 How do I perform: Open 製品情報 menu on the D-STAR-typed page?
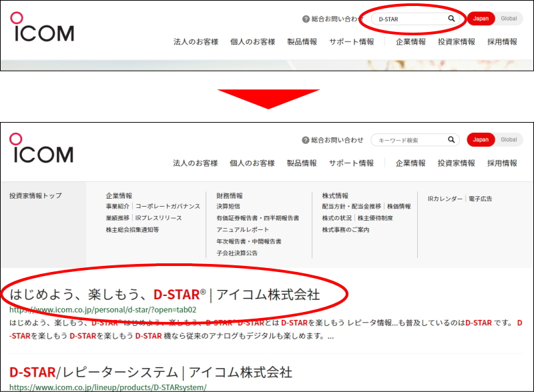(302, 42)
